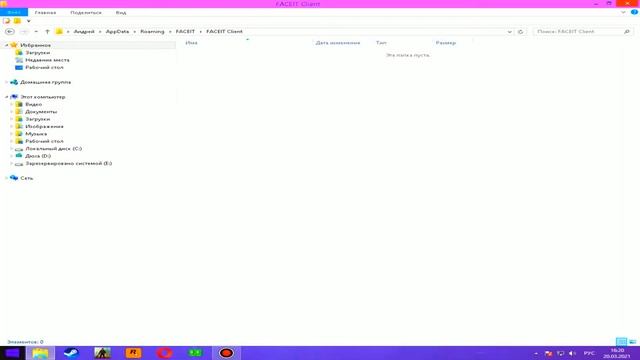The image size is (640, 360).
Task: Refresh the current folder
Action: (520, 31)
